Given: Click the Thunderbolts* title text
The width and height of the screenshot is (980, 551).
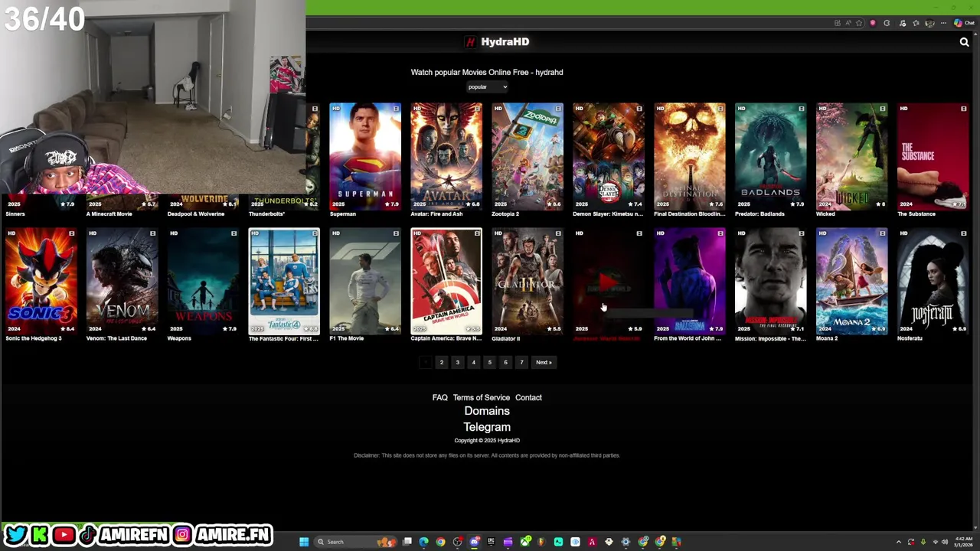Looking at the screenshot, I should 266,214.
